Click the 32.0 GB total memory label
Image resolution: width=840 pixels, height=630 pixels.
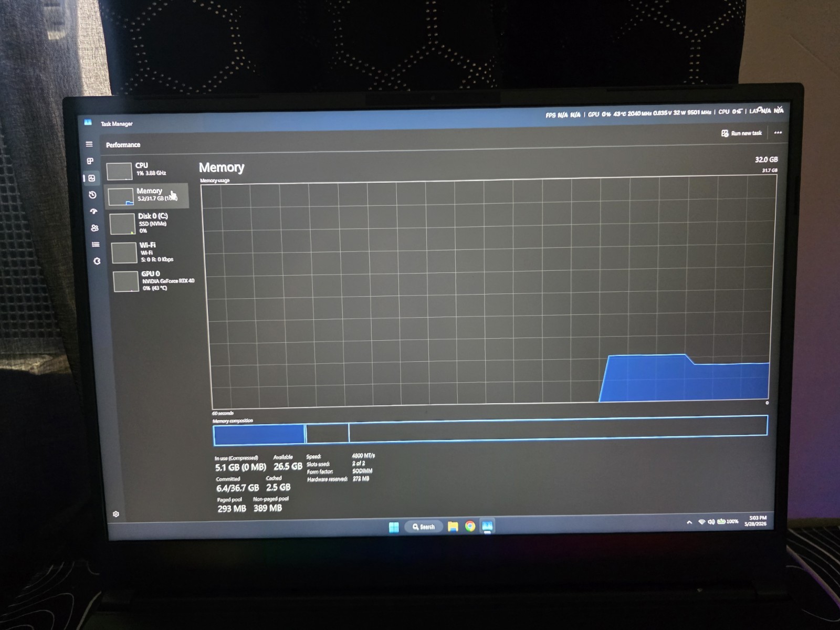tap(766, 160)
